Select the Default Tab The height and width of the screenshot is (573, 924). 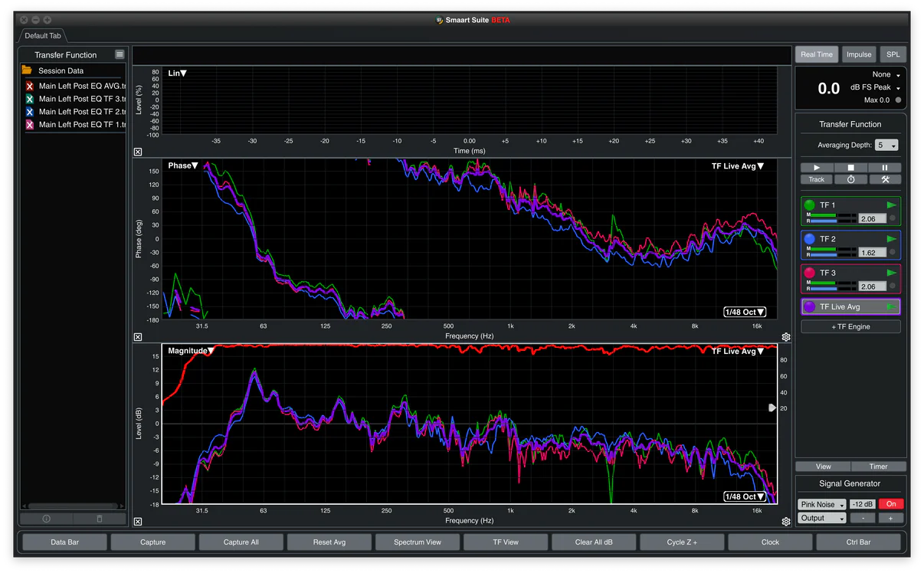42,36
